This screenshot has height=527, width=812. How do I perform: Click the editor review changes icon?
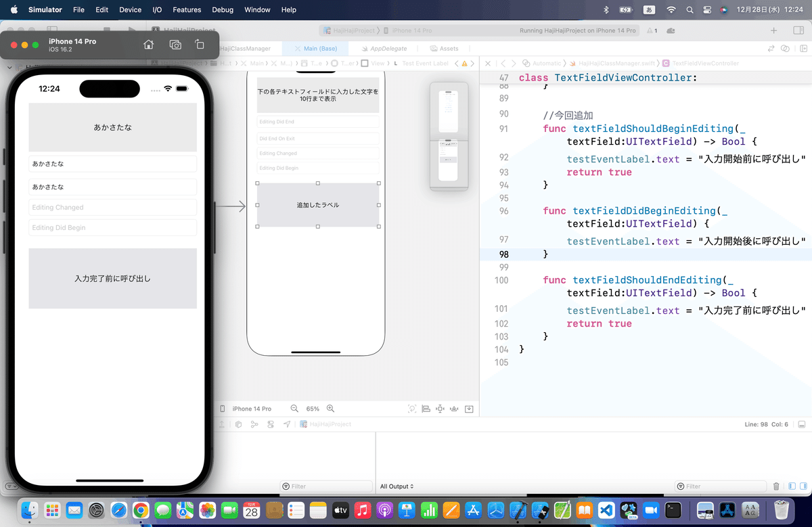click(771, 49)
